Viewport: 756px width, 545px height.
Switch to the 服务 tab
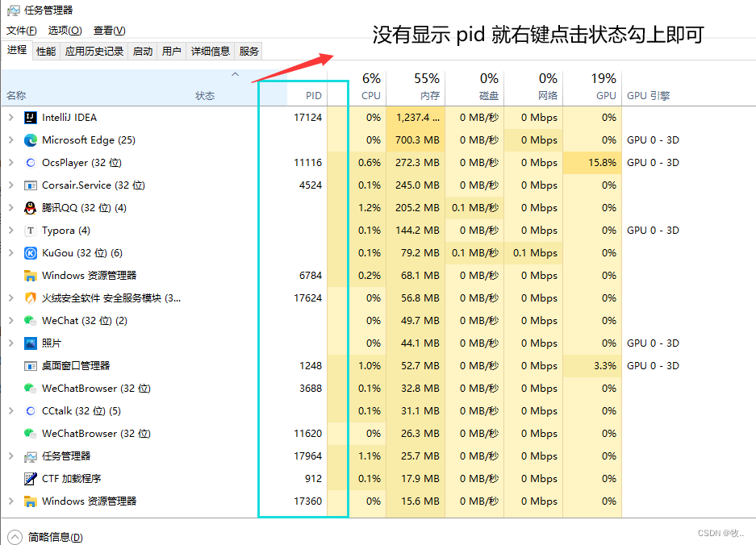tap(249, 51)
